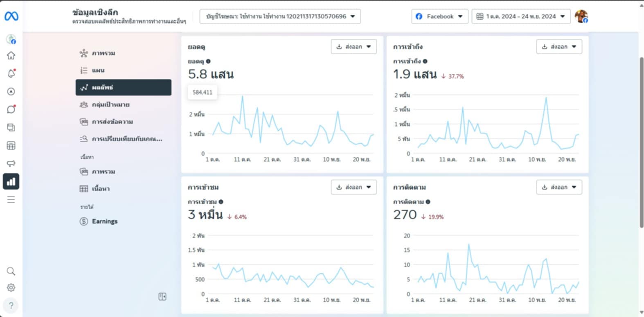The height and width of the screenshot is (317, 644).
Task: Click ส่งออก button on การติดตาม card
Action: [x=559, y=187]
